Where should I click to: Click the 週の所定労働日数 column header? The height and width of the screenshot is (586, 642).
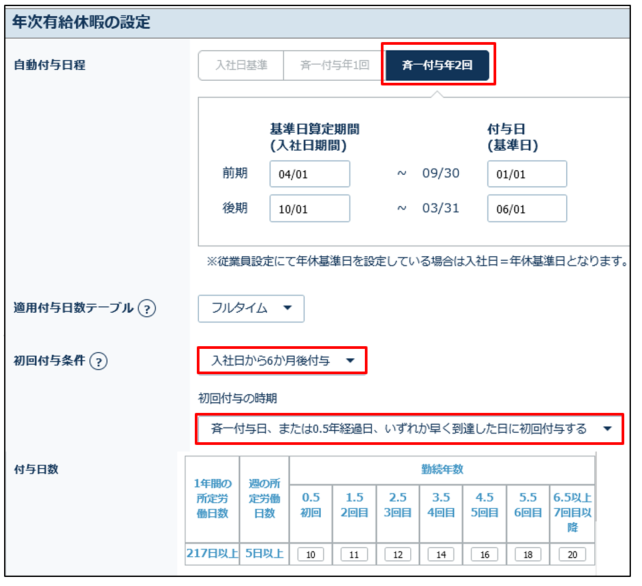[264, 499]
